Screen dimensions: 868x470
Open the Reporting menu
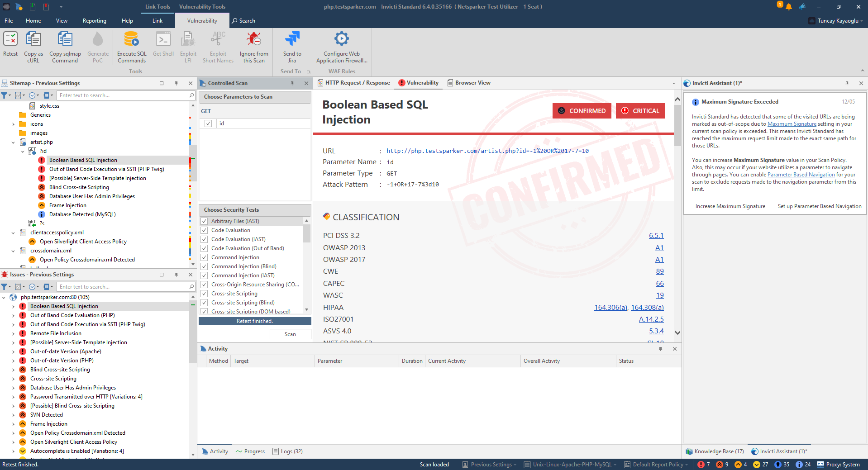click(95, 21)
